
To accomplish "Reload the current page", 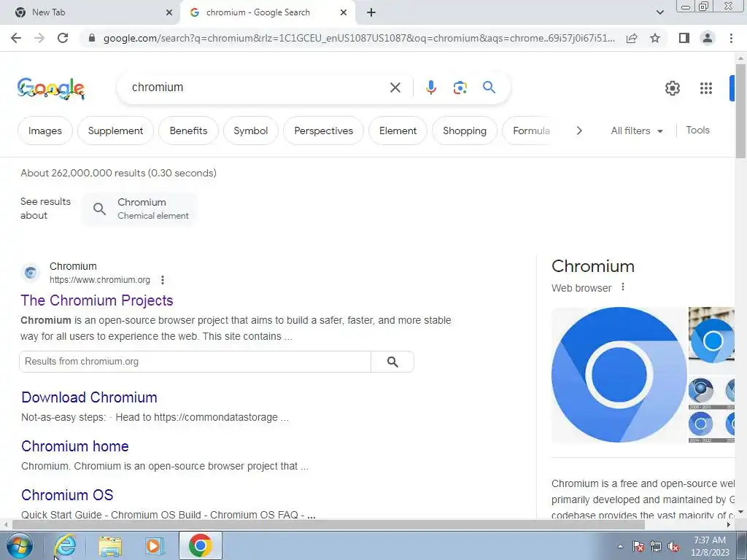I will point(63,38).
